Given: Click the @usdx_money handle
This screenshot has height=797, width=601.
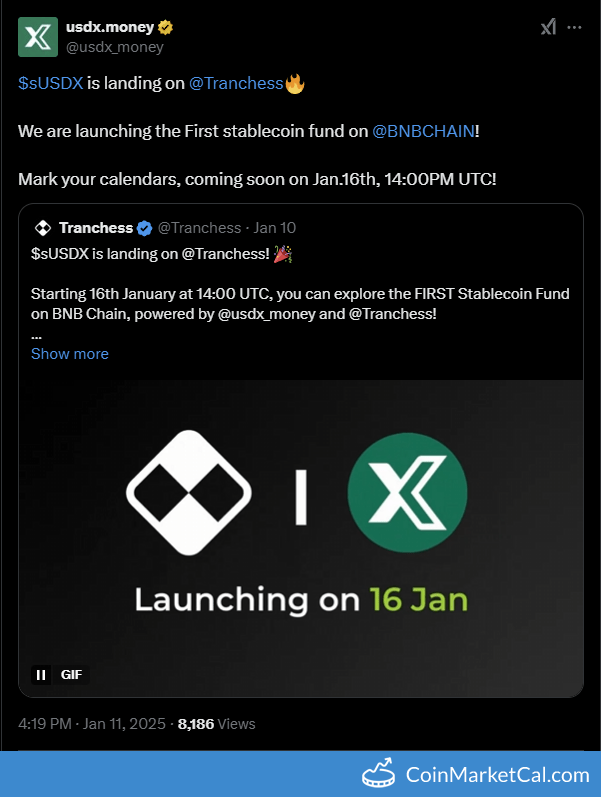Looking at the screenshot, I should pyautogui.click(x=115, y=46).
